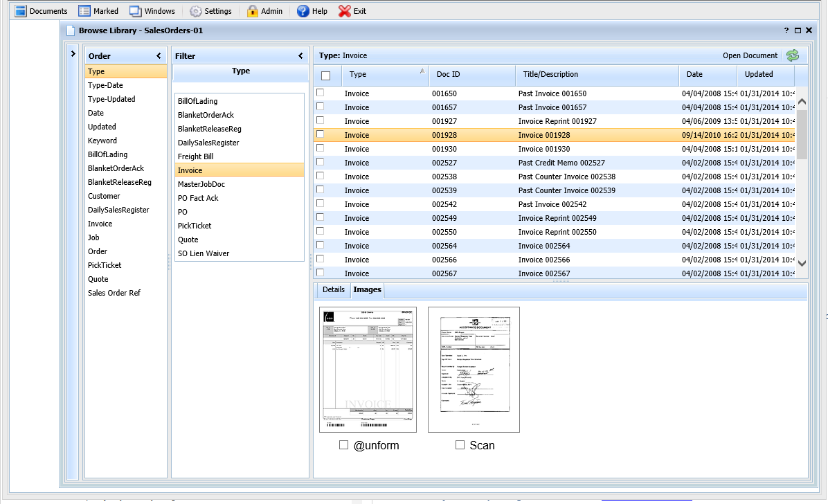Open Help with the question mark icon

click(x=303, y=11)
